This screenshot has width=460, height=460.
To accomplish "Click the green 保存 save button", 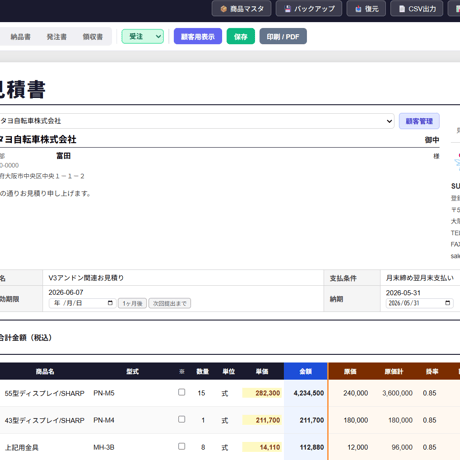I will click(241, 36).
